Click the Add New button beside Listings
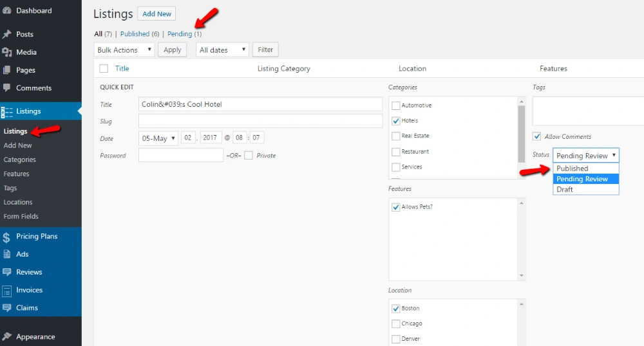Screen dimensions: 644x346 pyautogui.click(x=156, y=14)
